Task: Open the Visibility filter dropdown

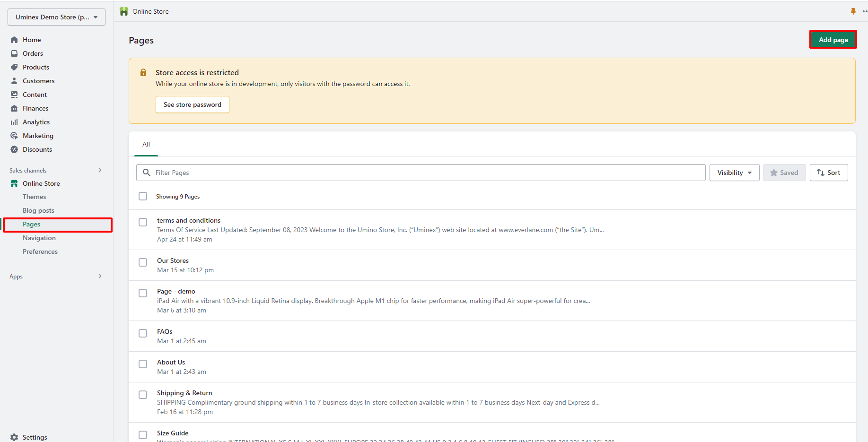Action: [734, 173]
